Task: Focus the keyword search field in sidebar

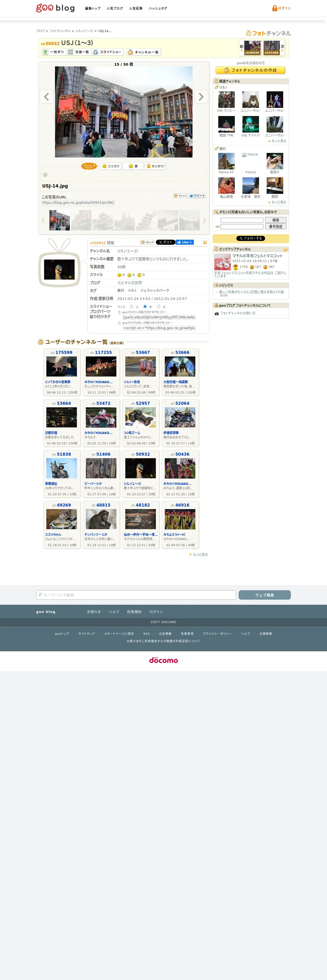Action: (x=242, y=220)
